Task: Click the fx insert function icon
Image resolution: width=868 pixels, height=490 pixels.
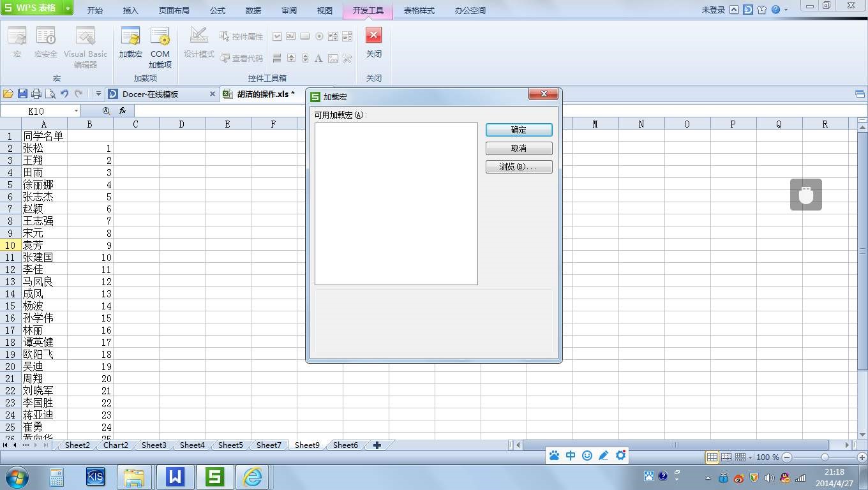Action: tap(123, 111)
